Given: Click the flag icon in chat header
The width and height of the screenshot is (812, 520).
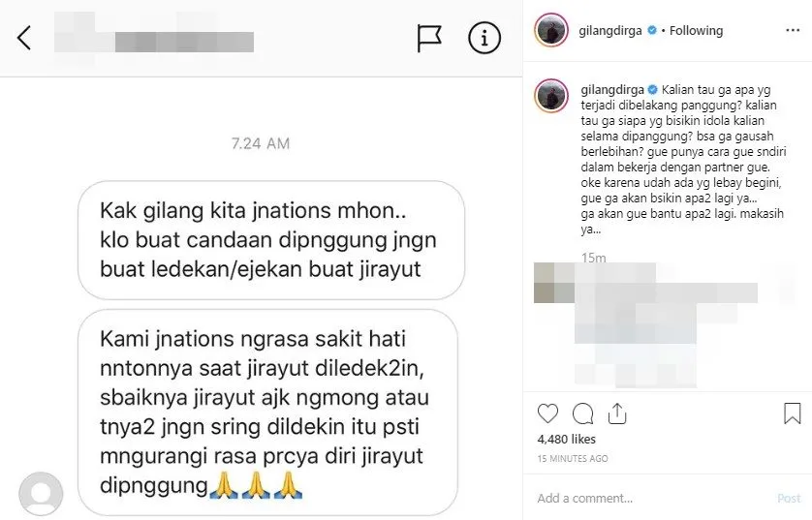Looking at the screenshot, I should point(429,39).
